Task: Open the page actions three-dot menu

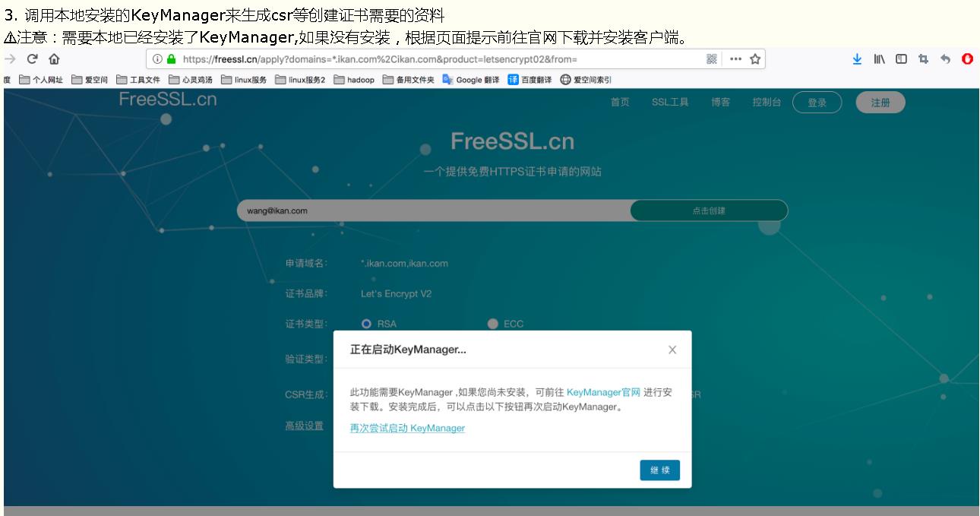Action: click(735, 59)
